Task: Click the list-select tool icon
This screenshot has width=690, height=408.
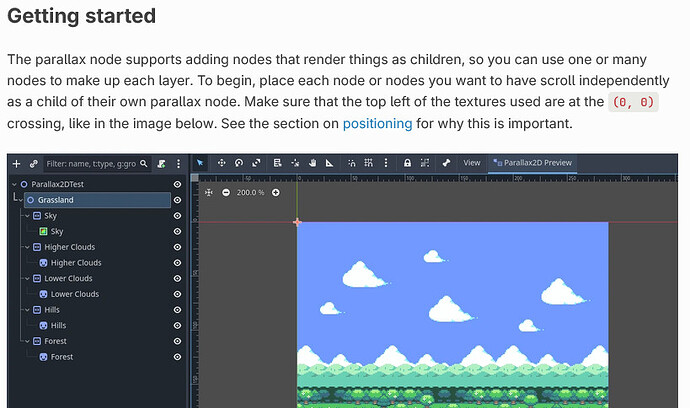Action: pyautogui.click(x=277, y=163)
